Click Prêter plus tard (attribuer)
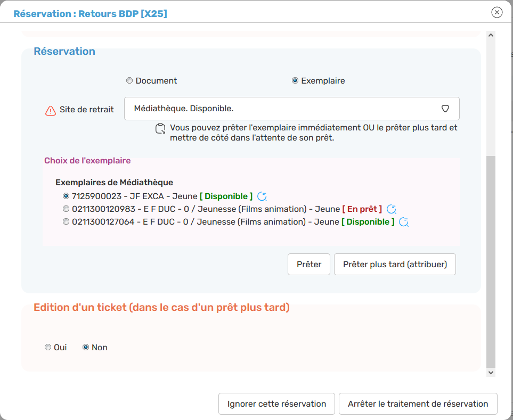The height and width of the screenshot is (420, 513). pos(395,265)
